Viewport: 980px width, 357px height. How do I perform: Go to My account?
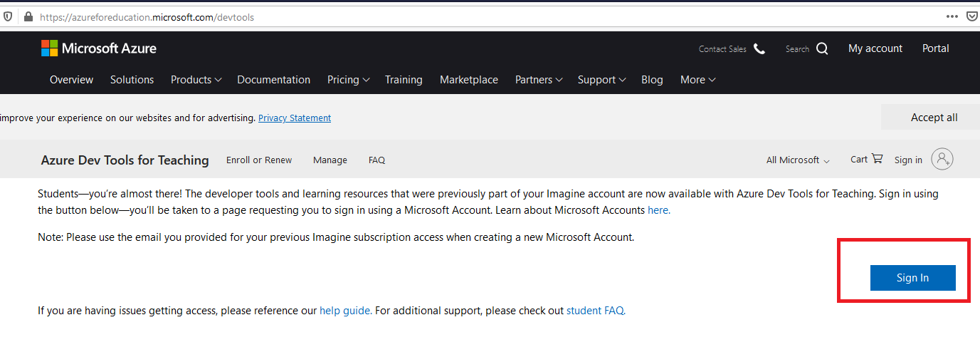coord(875,48)
